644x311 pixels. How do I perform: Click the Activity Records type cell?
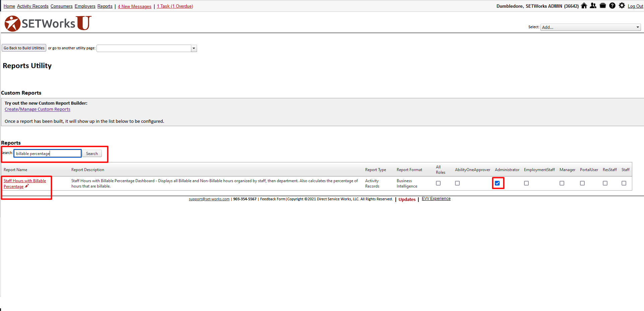point(372,184)
